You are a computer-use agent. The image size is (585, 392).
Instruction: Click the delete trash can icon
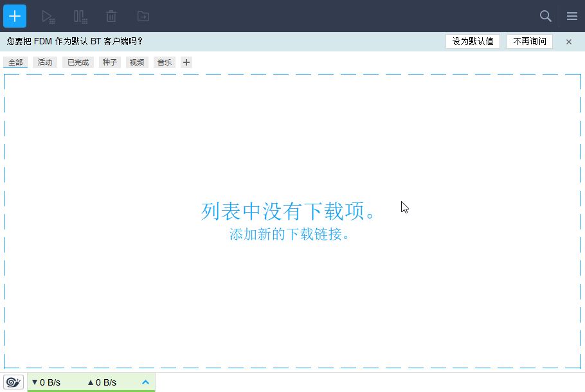click(x=111, y=17)
